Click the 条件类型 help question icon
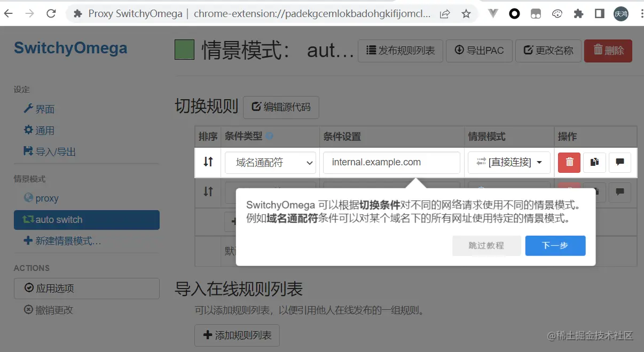 coord(269,137)
